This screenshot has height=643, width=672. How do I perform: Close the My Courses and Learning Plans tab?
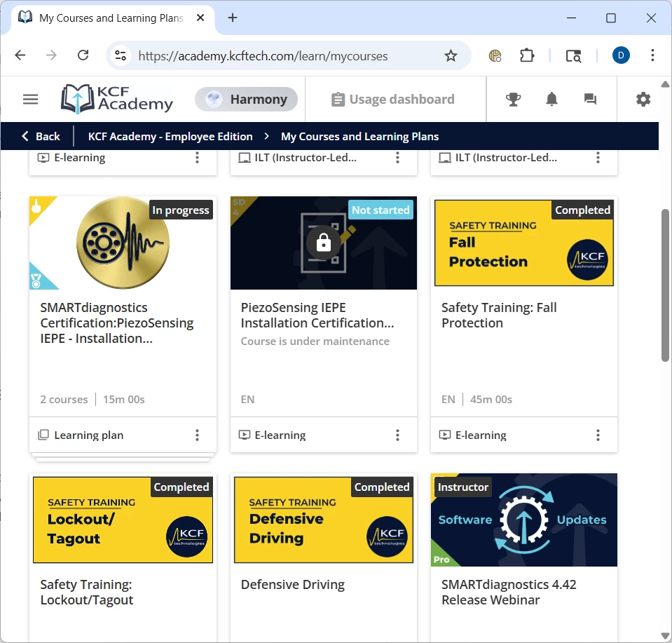[200, 18]
